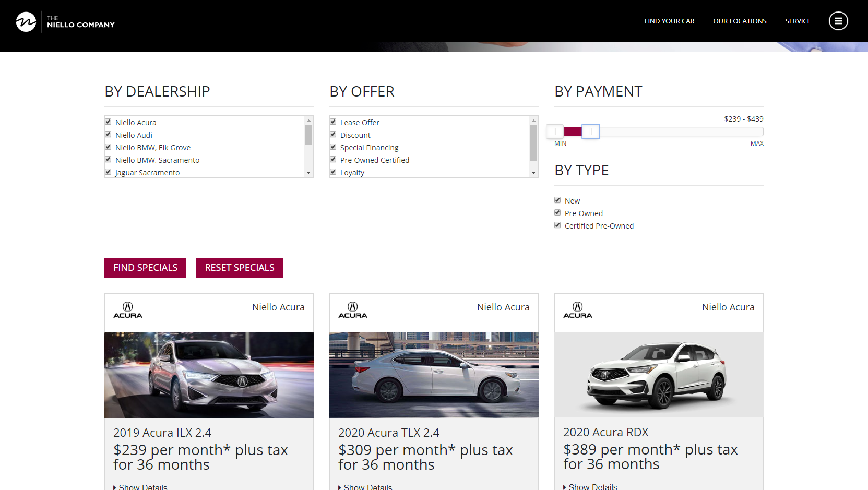Screen dimensions: 868x490
Task: Open the hamburger menu icon
Action: (838, 21)
